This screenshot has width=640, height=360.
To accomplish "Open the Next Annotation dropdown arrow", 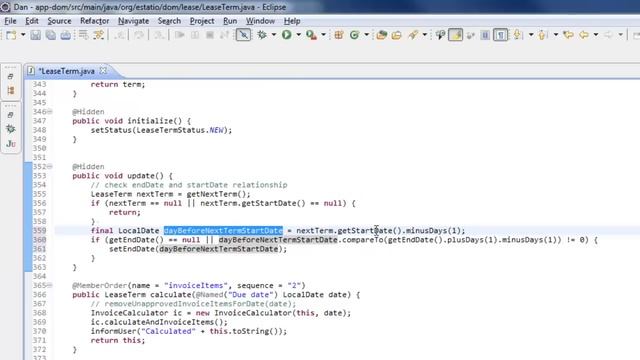I will click(x=531, y=35).
